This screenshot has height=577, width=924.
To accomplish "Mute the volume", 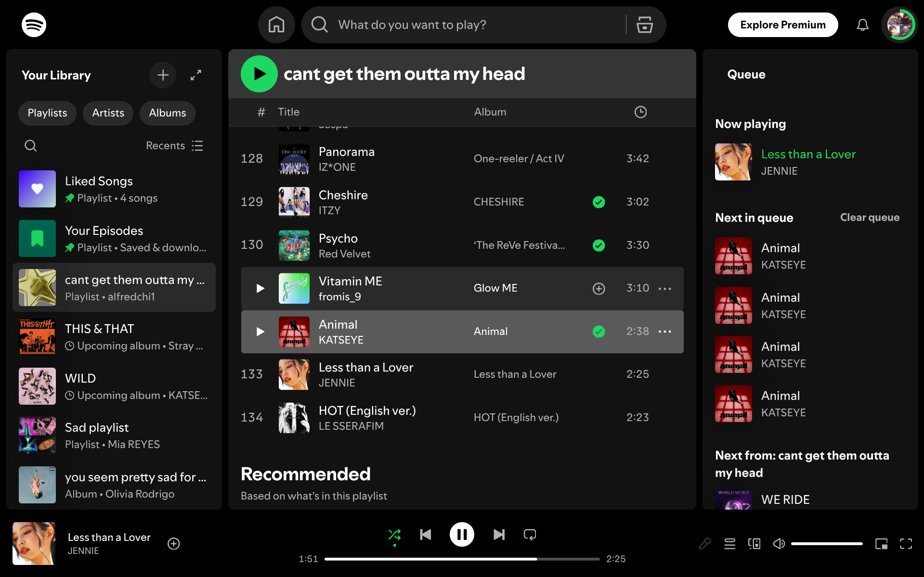I will point(779,544).
